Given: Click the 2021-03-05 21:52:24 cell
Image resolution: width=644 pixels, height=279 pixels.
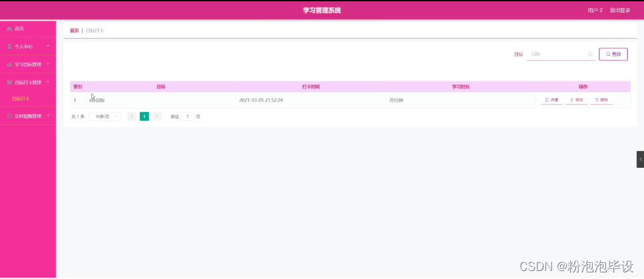Looking at the screenshot, I should 310,101.
